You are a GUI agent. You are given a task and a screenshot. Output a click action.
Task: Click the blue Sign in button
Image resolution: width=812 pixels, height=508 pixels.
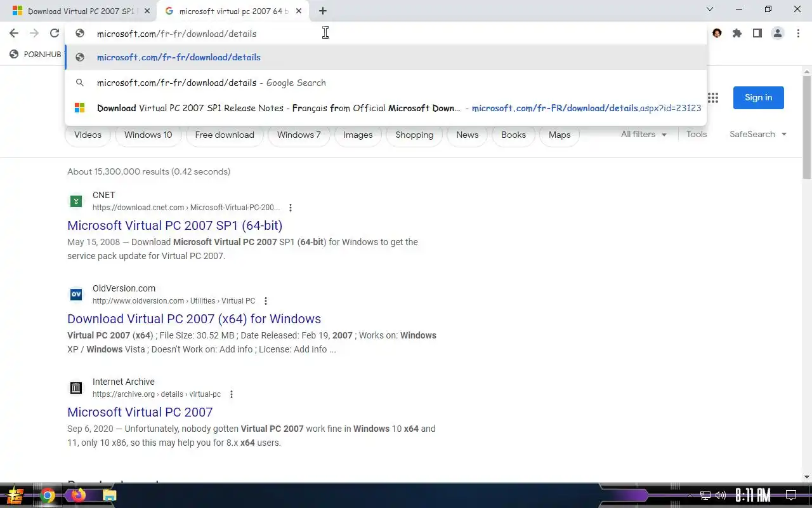click(x=759, y=98)
